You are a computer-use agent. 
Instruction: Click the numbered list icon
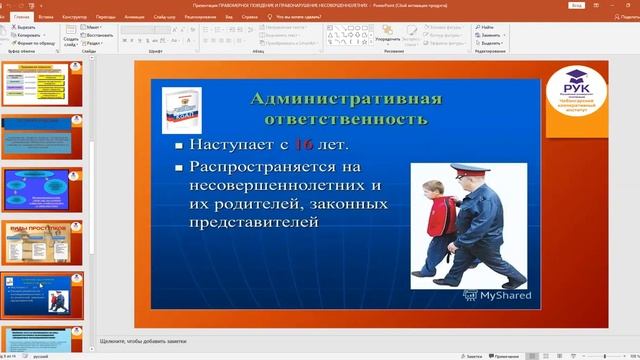pyautogui.click(x=218, y=30)
